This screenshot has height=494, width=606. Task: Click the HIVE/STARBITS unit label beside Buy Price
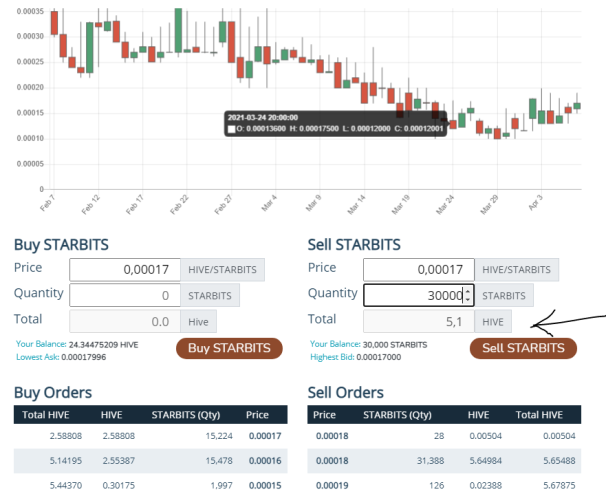click(x=222, y=269)
